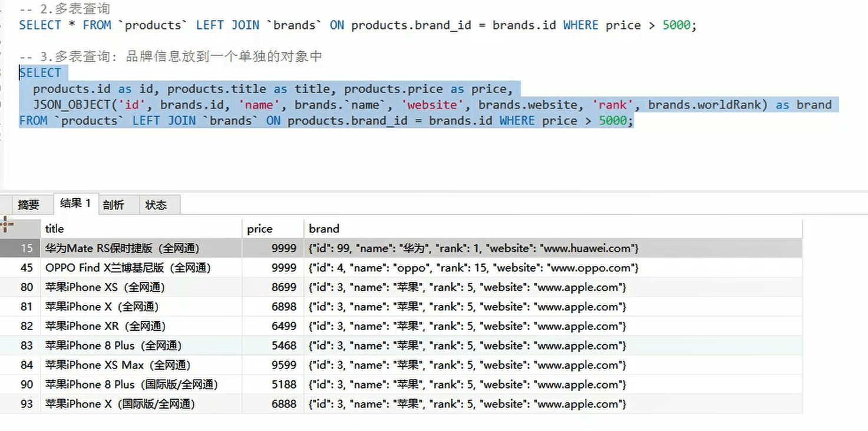Click the price column header
This screenshot has height=431, width=868.
[260, 229]
